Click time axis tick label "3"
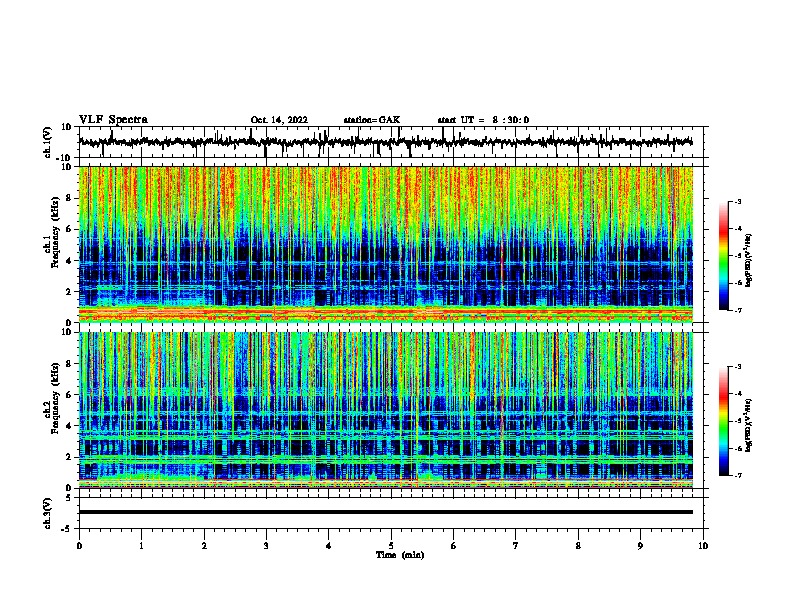Screen dimensions: 792x612 (x=266, y=546)
